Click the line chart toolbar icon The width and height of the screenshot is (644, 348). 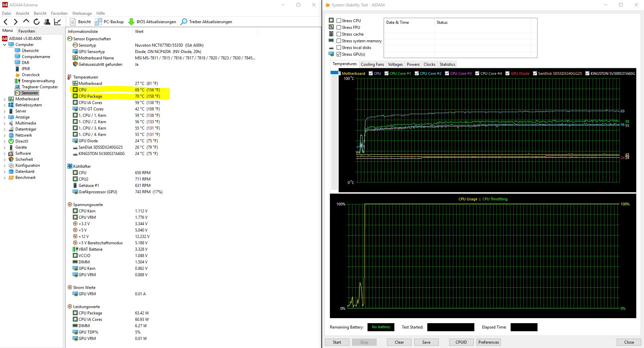(x=57, y=22)
